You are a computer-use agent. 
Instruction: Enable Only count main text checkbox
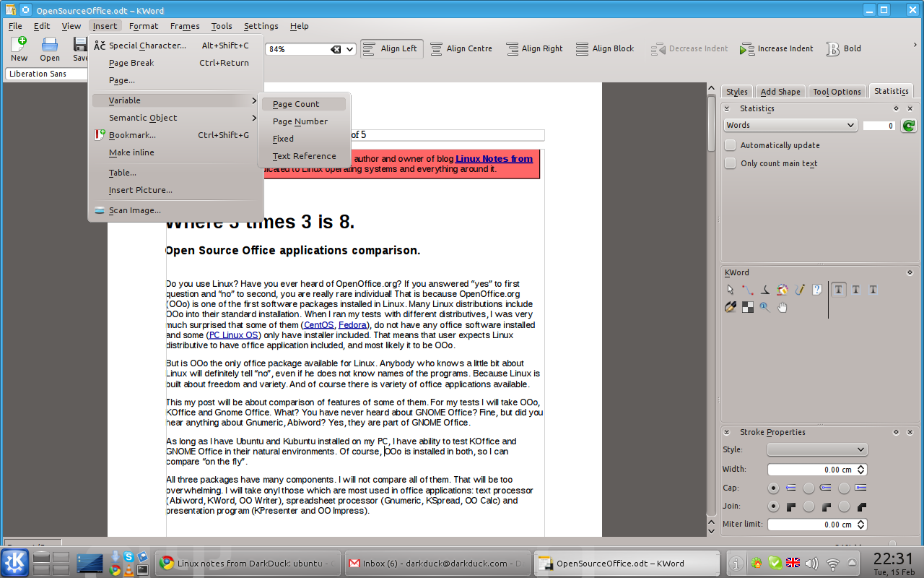731,163
